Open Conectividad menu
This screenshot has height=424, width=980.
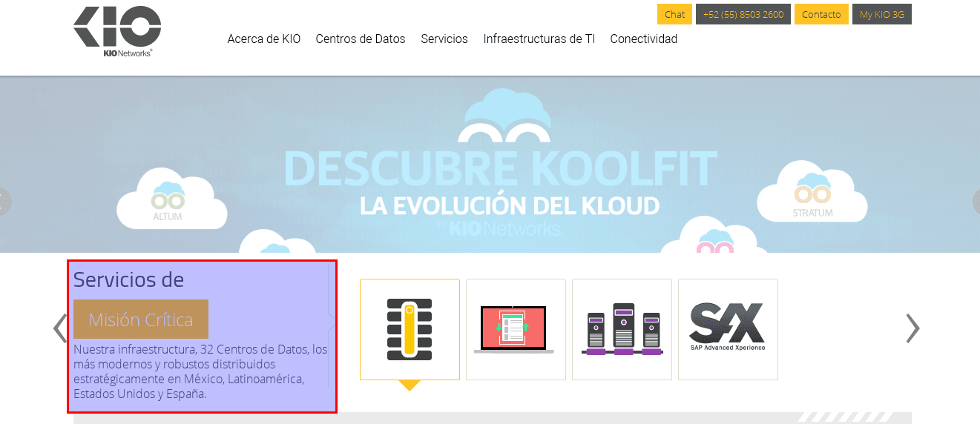point(644,39)
